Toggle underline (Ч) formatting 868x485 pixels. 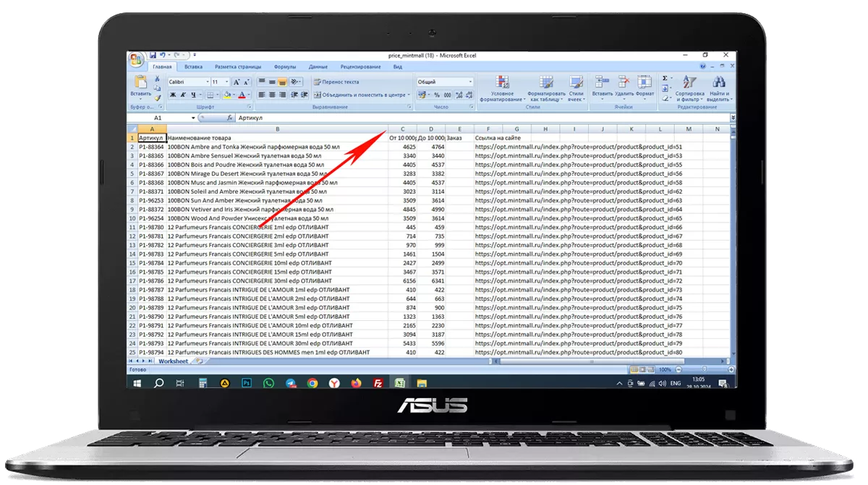[x=193, y=95]
